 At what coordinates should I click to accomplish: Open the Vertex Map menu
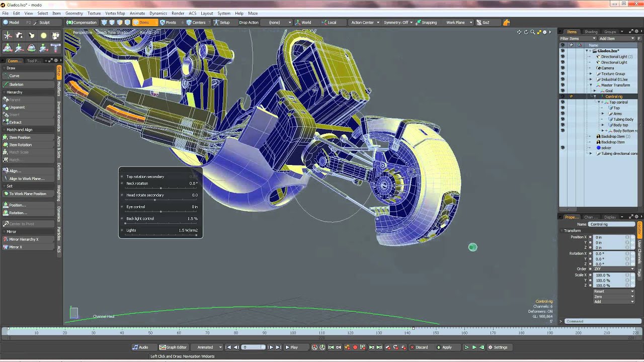(x=115, y=14)
